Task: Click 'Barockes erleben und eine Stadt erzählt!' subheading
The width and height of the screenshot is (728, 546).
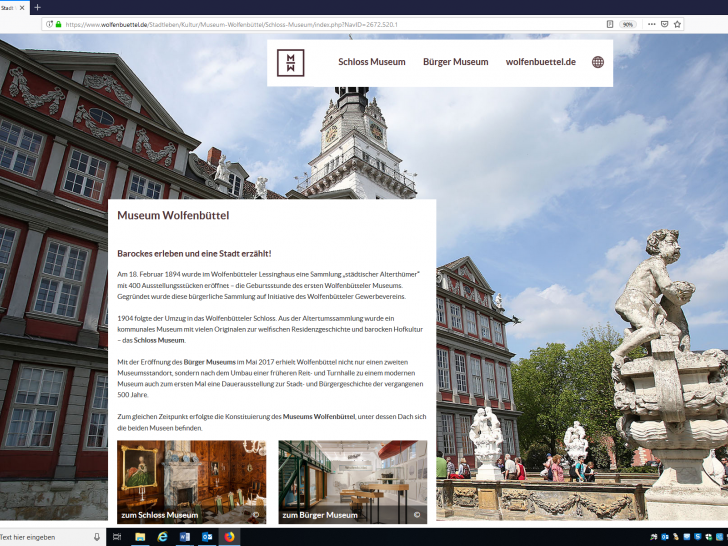Action: pyautogui.click(x=194, y=254)
